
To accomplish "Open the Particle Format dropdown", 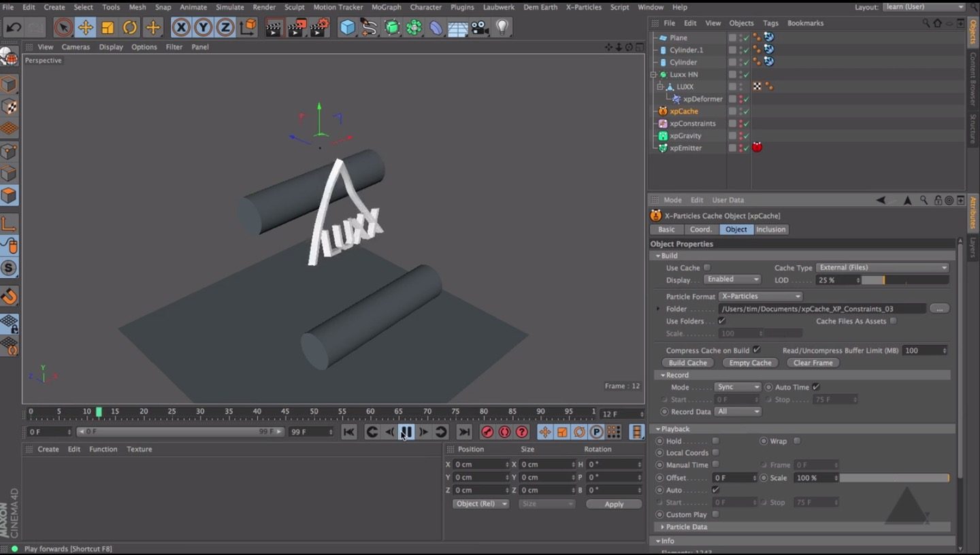I will click(761, 297).
